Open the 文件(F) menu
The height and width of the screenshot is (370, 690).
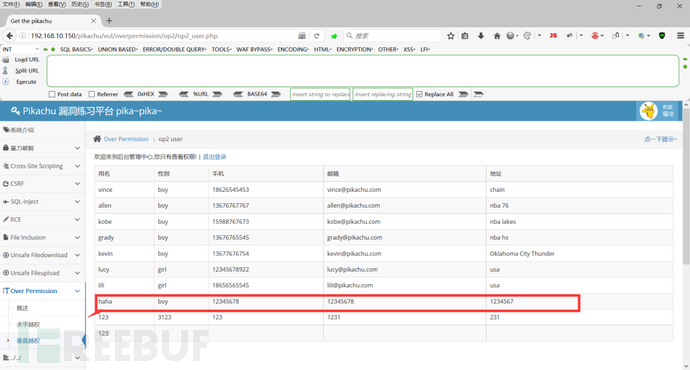11,4
